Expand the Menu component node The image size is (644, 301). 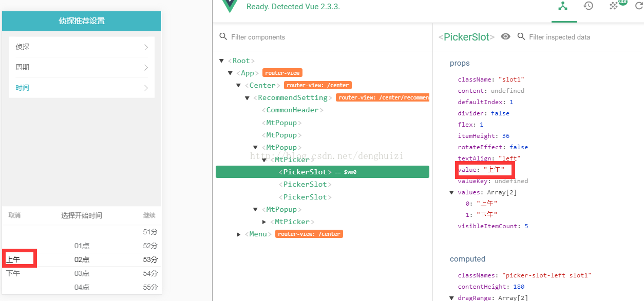[x=239, y=234]
